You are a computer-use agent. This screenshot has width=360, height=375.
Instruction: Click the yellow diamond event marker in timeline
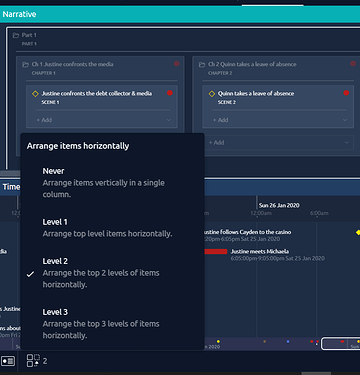pos(358,232)
